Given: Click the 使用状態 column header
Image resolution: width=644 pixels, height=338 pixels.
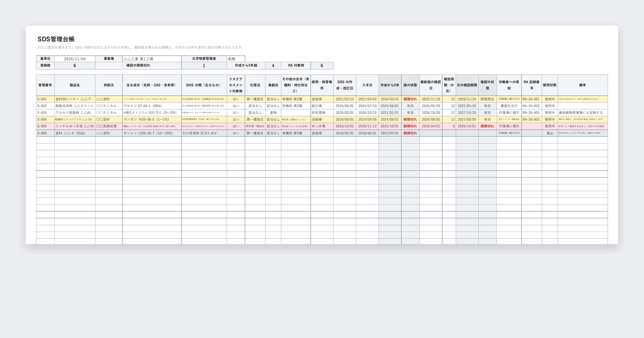Looking at the screenshot, I should [550, 85].
